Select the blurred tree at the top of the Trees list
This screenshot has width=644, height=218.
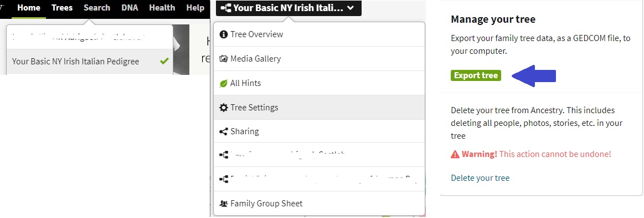90,38
